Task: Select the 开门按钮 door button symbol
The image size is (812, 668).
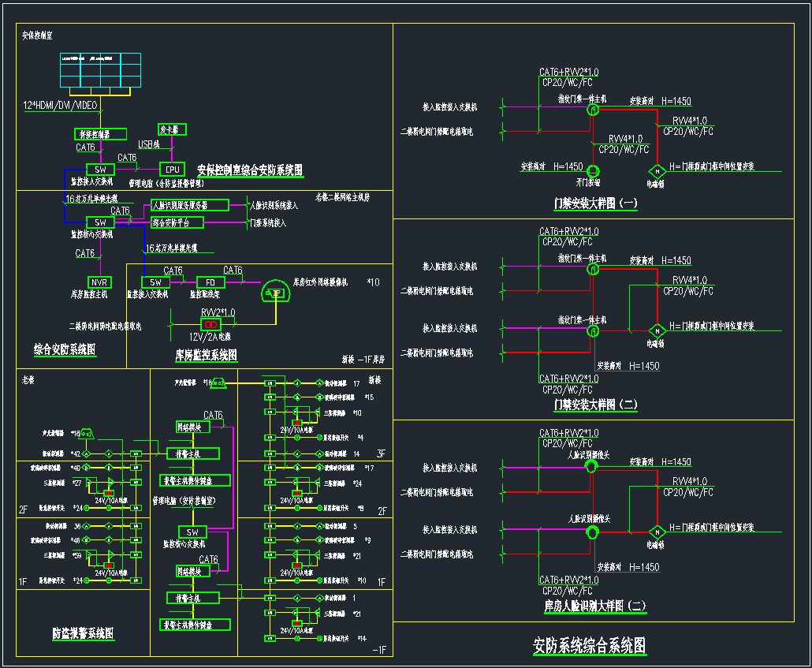Action: tap(593, 170)
